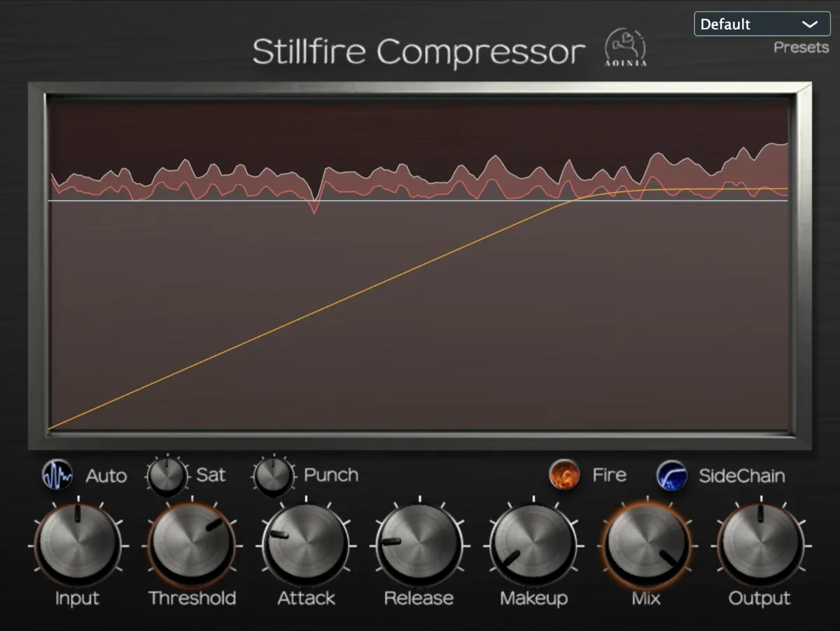Screen dimensions: 840x631
Task: Select the Punch knob icon
Action: (x=274, y=476)
